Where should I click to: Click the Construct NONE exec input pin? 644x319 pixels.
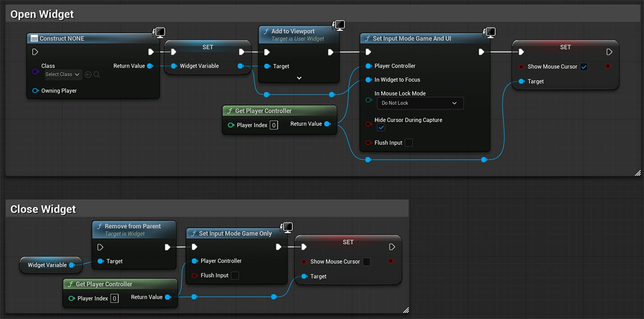coord(35,52)
